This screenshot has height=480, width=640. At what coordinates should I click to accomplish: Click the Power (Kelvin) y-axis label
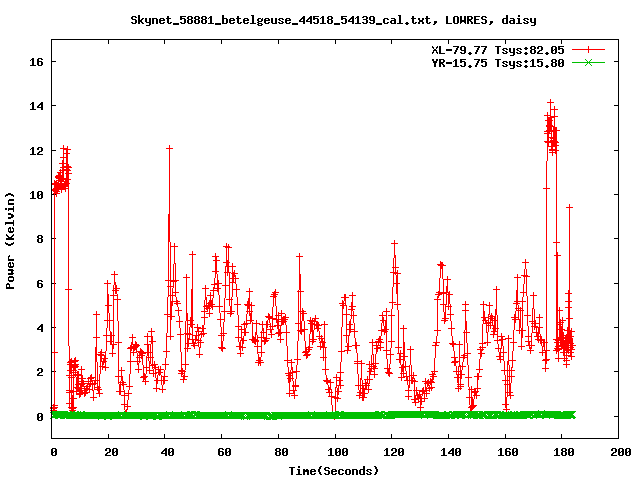tap(10, 241)
